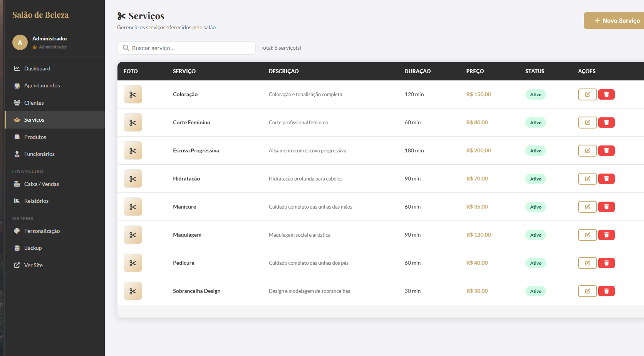Click the Corte Feminino scissors photo thumbnail

(x=133, y=122)
